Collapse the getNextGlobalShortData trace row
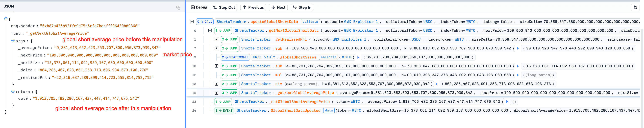 (210, 31)
